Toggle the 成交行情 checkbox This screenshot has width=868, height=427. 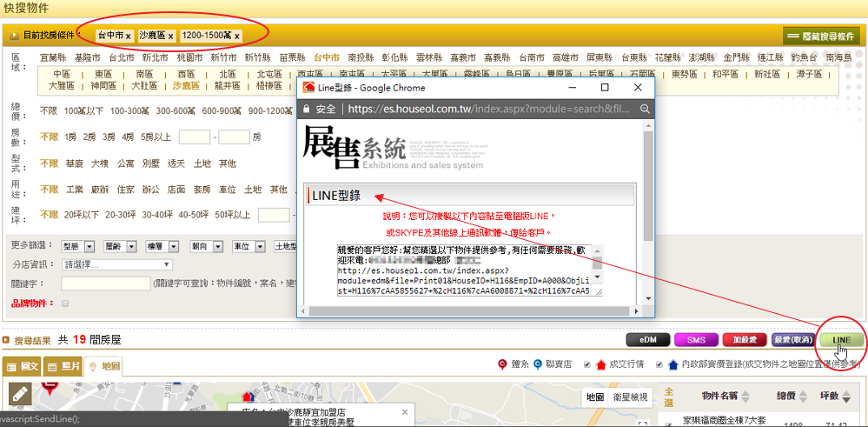(589, 364)
